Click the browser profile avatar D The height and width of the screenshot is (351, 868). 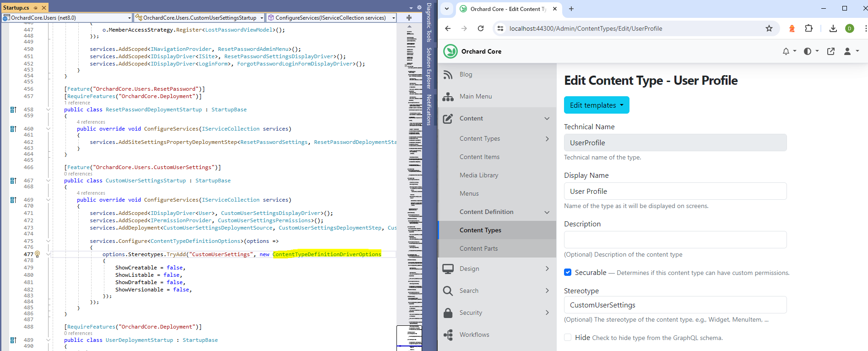(850, 28)
